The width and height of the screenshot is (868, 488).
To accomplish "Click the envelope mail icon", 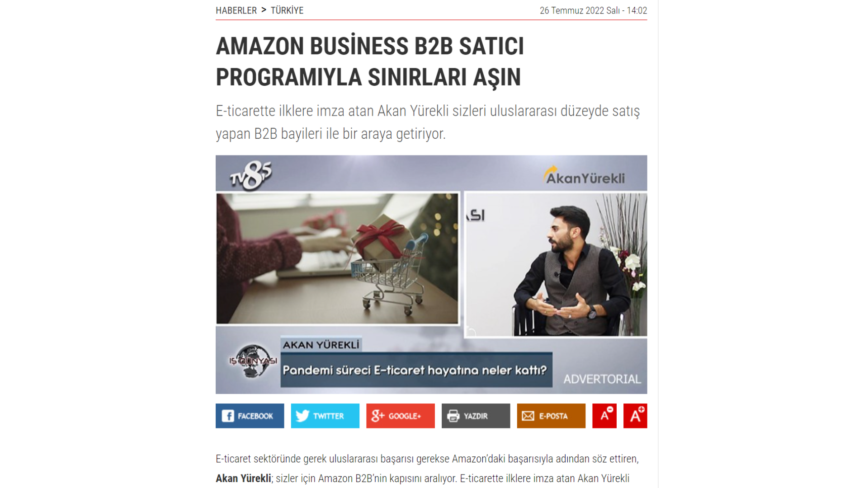I will pyautogui.click(x=528, y=416).
